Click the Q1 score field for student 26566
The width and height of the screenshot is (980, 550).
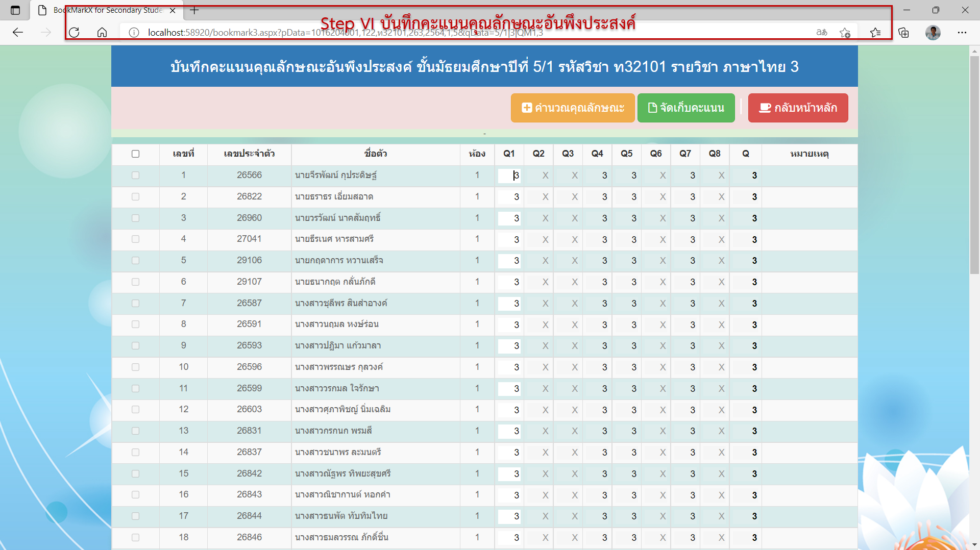click(509, 176)
